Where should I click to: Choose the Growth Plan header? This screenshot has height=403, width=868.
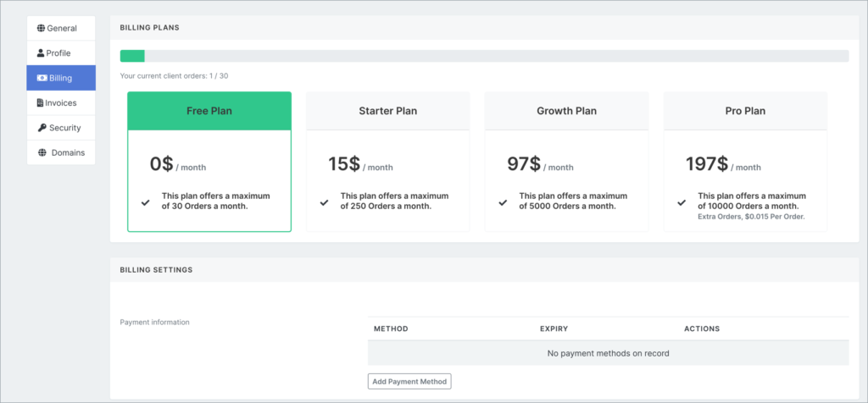[566, 111]
